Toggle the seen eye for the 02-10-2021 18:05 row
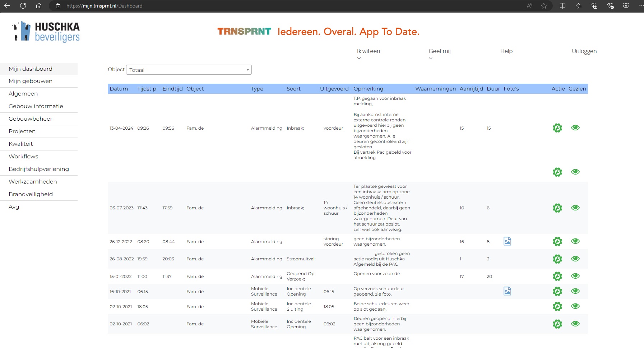 [x=575, y=306]
